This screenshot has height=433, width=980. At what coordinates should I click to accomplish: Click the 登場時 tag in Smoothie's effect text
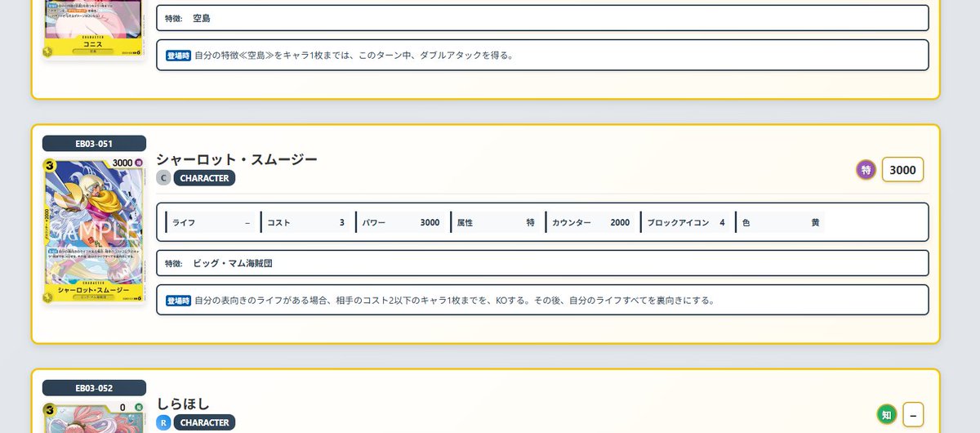179,301
